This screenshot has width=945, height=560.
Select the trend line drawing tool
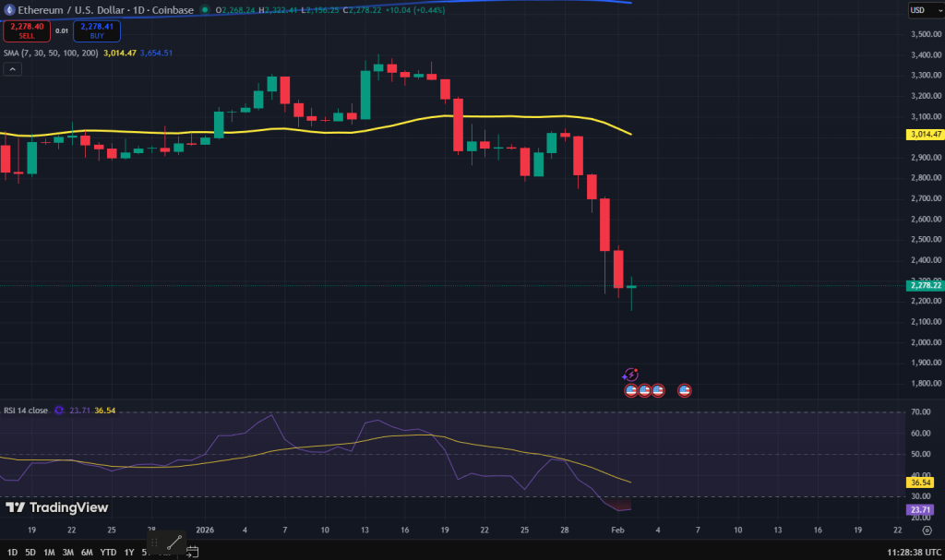click(x=174, y=542)
